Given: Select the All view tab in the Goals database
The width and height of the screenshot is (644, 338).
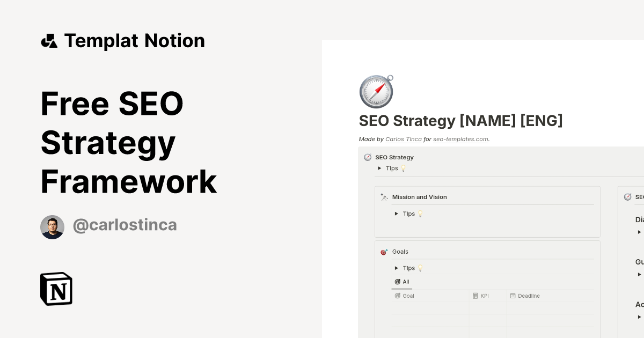Looking at the screenshot, I should (401, 282).
